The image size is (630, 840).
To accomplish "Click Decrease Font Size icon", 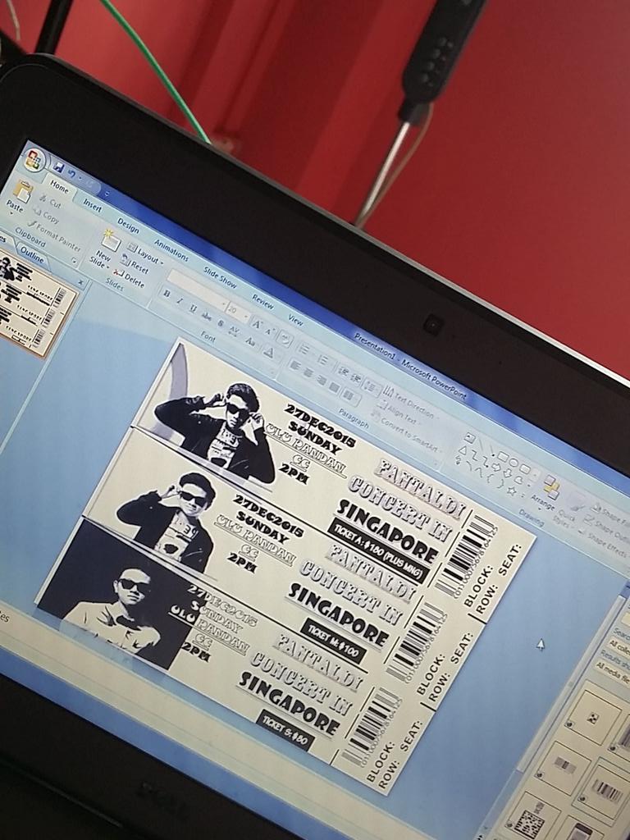I will (271, 331).
